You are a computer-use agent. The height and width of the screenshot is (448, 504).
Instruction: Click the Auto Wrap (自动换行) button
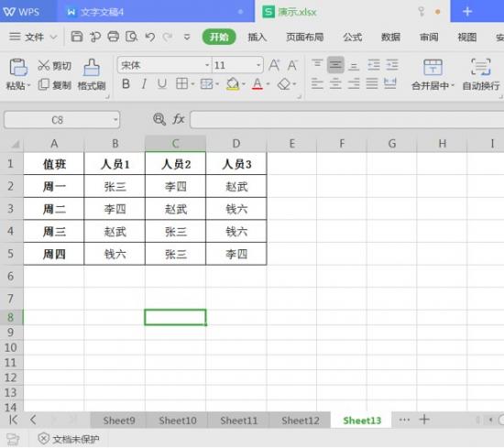pos(481,74)
